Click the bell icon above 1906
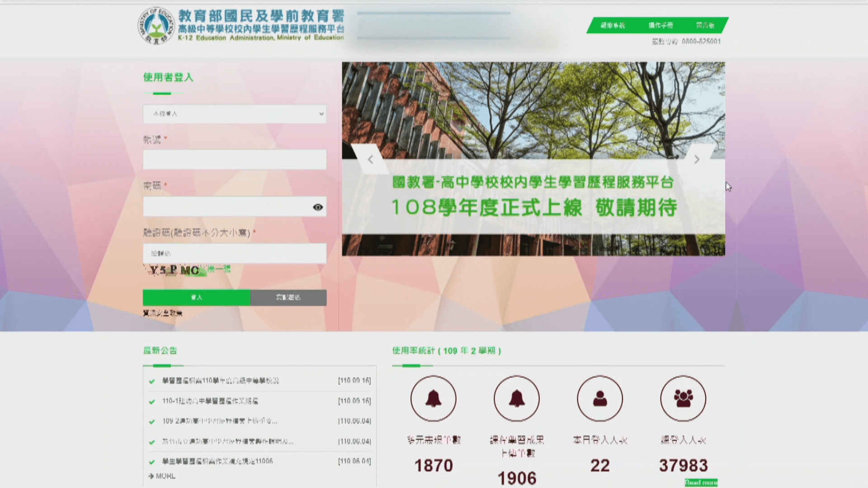This screenshot has width=868, height=488. tap(517, 399)
